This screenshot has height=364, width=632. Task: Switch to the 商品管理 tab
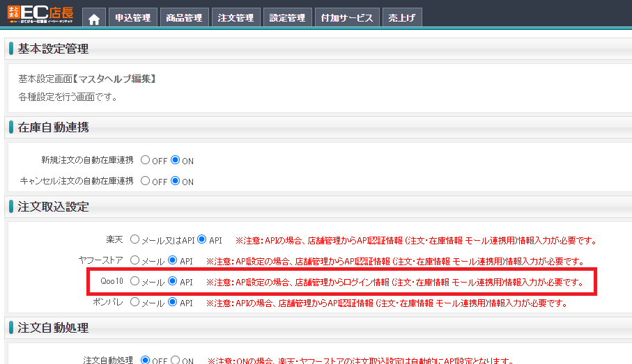pyautogui.click(x=183, y=18)
